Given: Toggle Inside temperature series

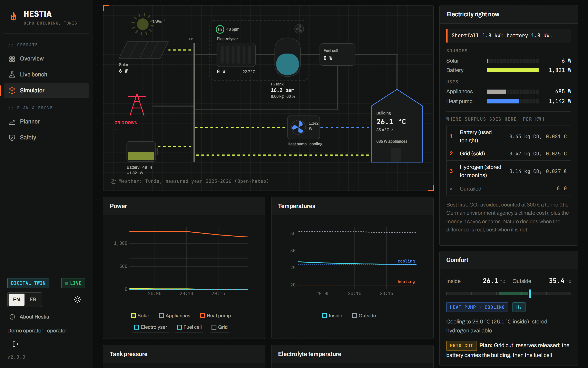Looking at the screenshot, I should point(332,316).
